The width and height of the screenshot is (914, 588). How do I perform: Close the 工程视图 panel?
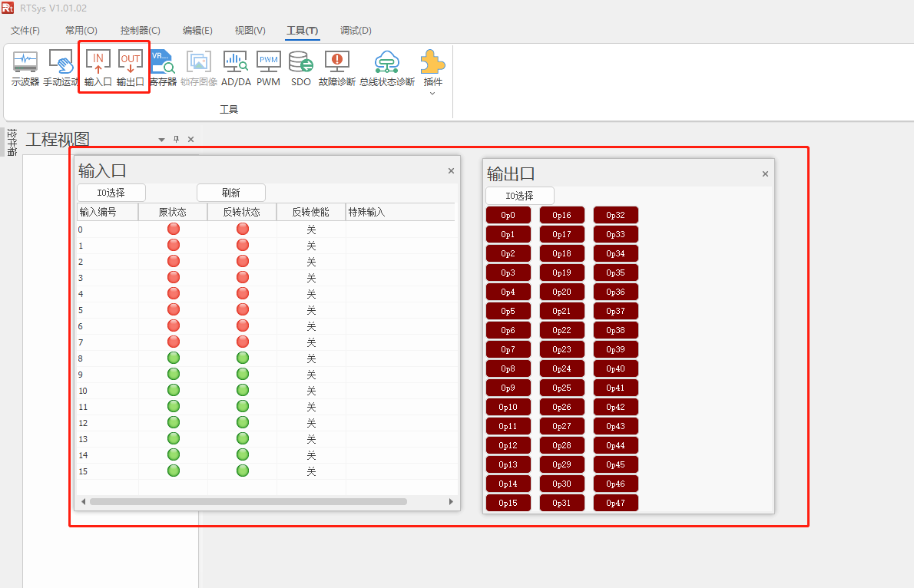tap(190, 139)
